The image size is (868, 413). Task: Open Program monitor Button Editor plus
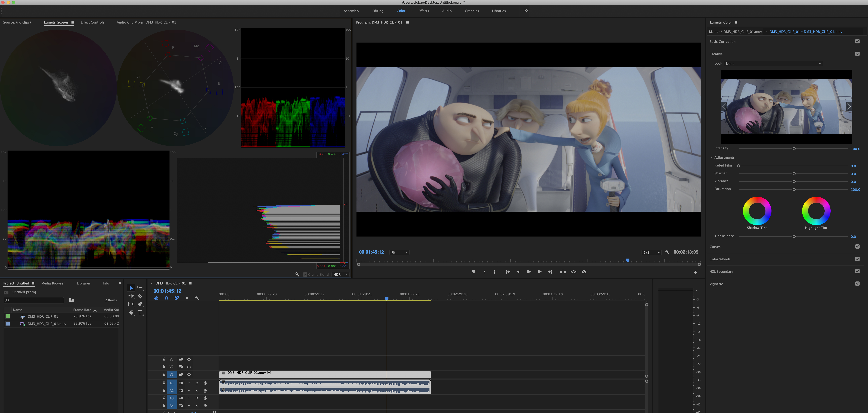pyautogui.click(x=695, y=272)
